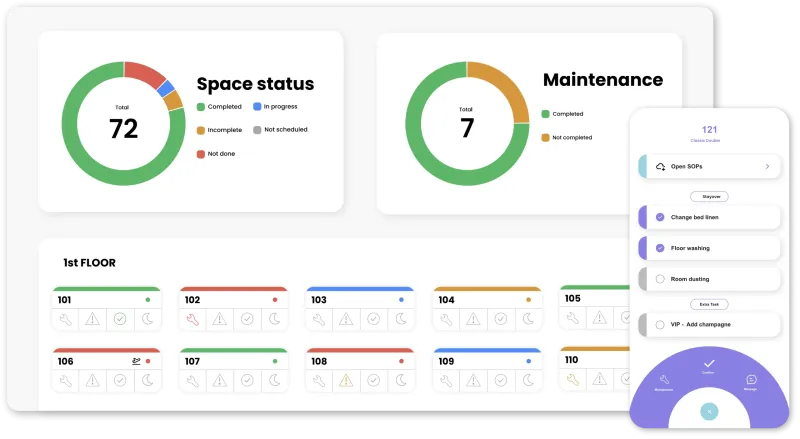Open the room 103 card header
800x439 pixels.
click(x=360, y=300)
